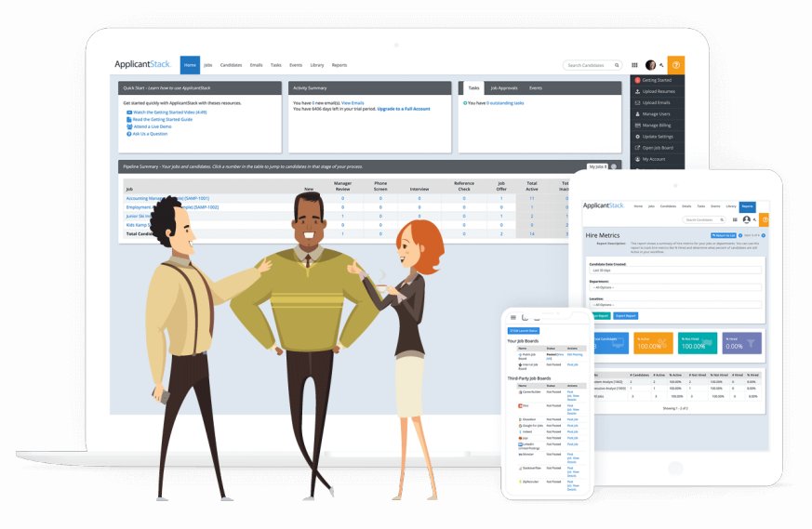This screenshot has width=812, height=529.
Task: Click the user avatar photo in laptop header
Action: click(650, 65)
